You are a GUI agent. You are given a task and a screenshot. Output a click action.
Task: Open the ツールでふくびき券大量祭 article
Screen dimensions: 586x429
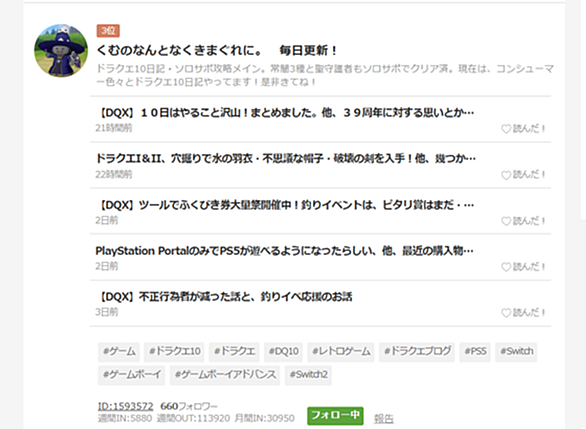tap(285, 205)
